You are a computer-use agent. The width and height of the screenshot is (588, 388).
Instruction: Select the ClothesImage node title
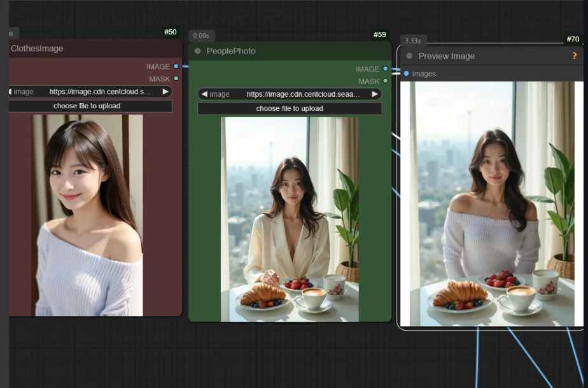point(37,48)
